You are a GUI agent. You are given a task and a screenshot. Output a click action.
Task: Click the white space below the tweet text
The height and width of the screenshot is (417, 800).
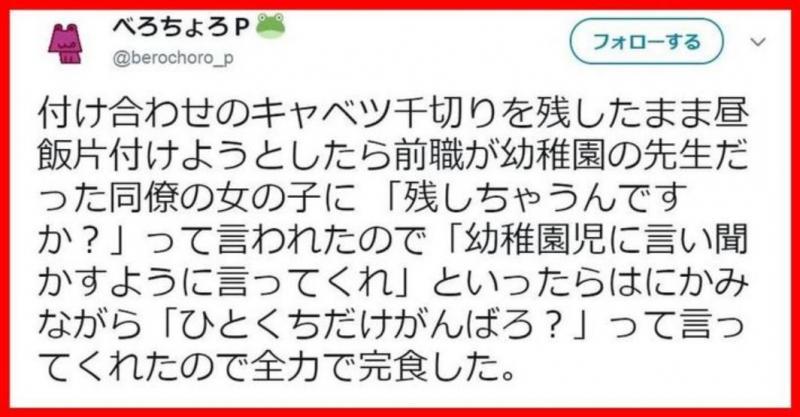pos(400,394)
